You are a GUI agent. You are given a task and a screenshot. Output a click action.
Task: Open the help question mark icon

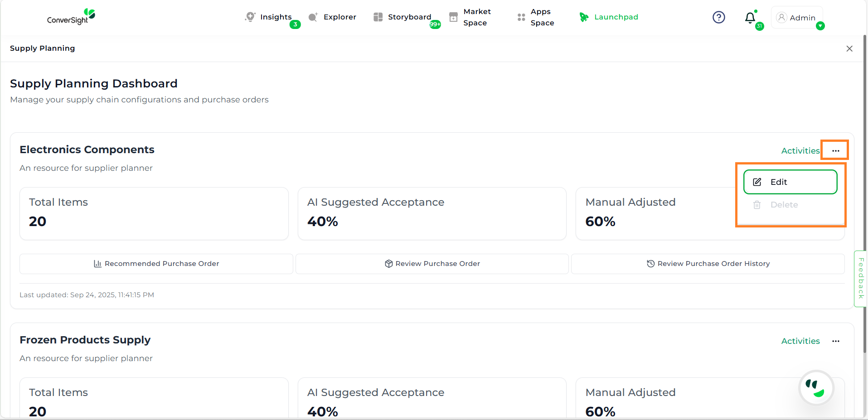718,17
